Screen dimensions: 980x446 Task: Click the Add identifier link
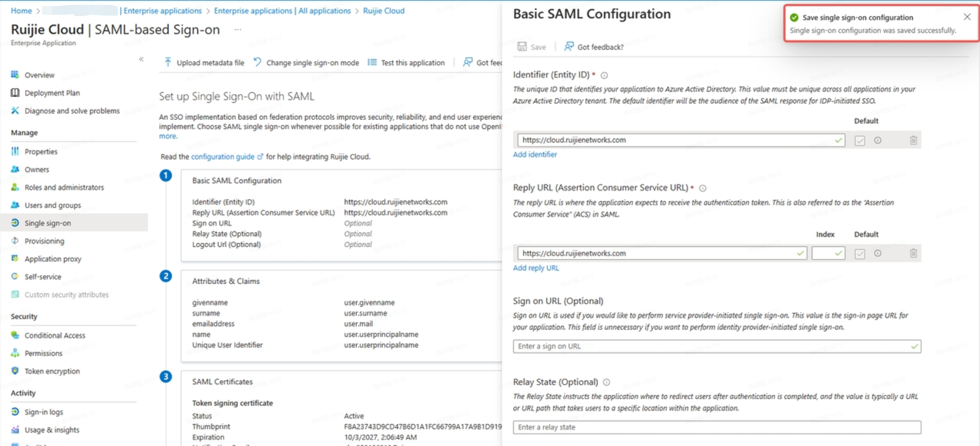tap(535, 154)
